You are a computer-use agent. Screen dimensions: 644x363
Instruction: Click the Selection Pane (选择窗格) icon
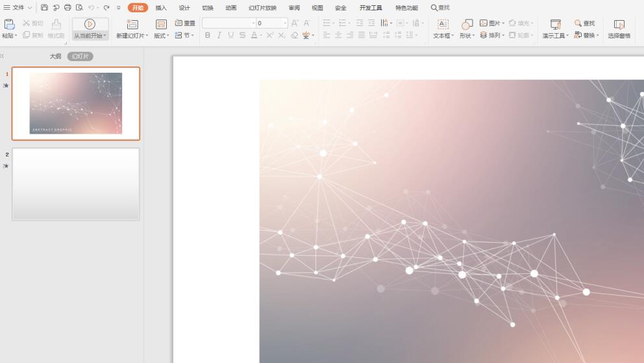click(619, 24)
